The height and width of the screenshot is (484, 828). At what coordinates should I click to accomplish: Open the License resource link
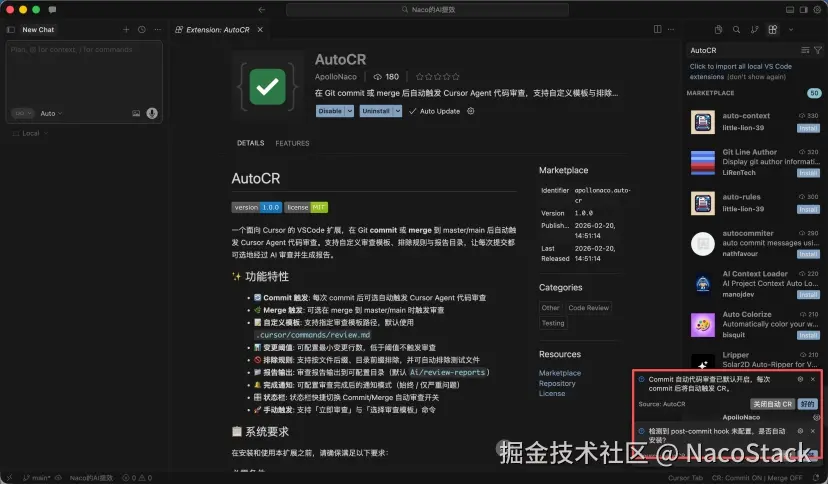(552, 393)
